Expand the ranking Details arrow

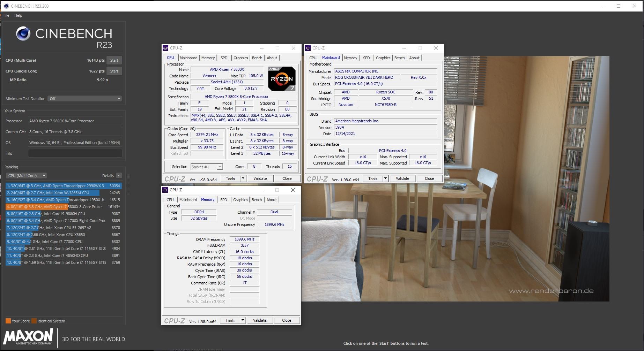coord(119,176)
